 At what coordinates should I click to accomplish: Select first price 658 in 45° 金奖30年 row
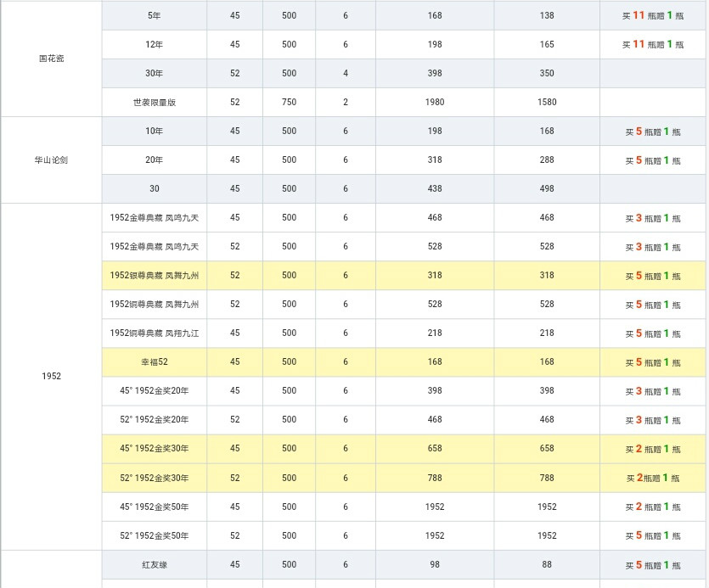pos(435,449)
